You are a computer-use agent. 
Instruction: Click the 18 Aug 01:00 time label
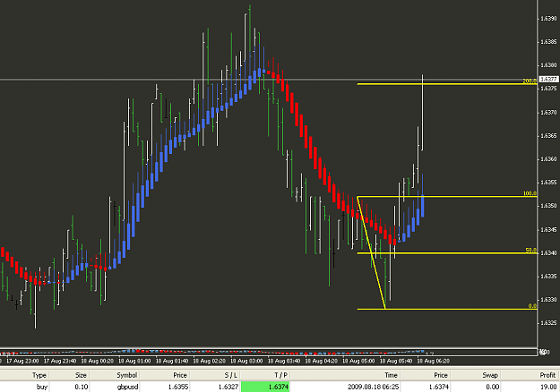tap(134, 361)
